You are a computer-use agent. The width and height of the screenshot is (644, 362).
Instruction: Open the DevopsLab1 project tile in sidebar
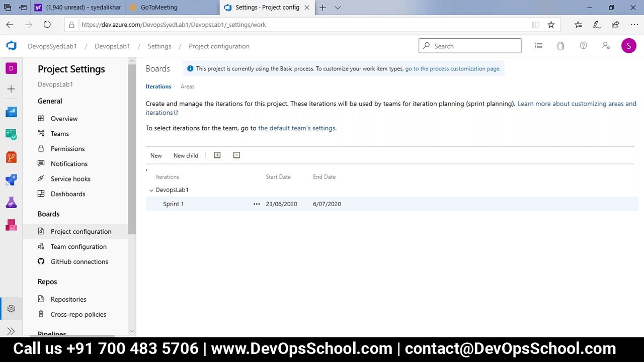[x=11, y=68]
